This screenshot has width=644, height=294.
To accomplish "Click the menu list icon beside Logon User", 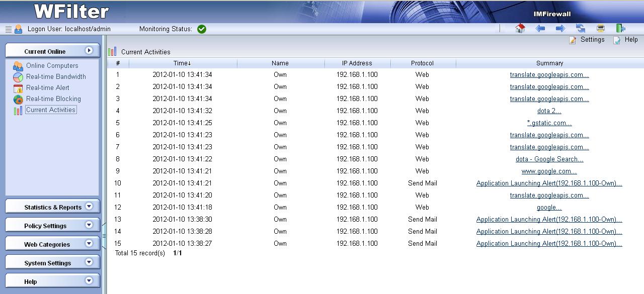I will click(x=8, y=29).
